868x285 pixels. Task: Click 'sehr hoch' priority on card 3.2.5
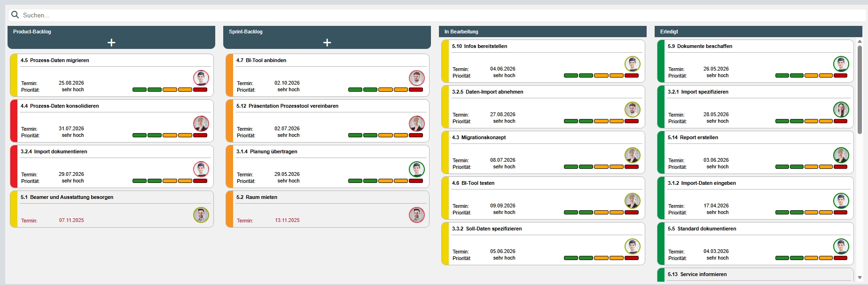coord(504,121)
